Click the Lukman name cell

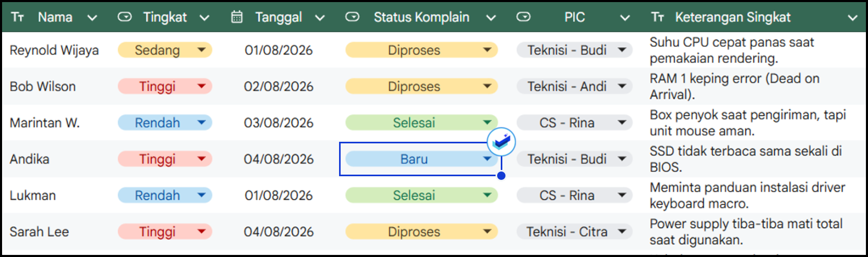coord(33,195)
